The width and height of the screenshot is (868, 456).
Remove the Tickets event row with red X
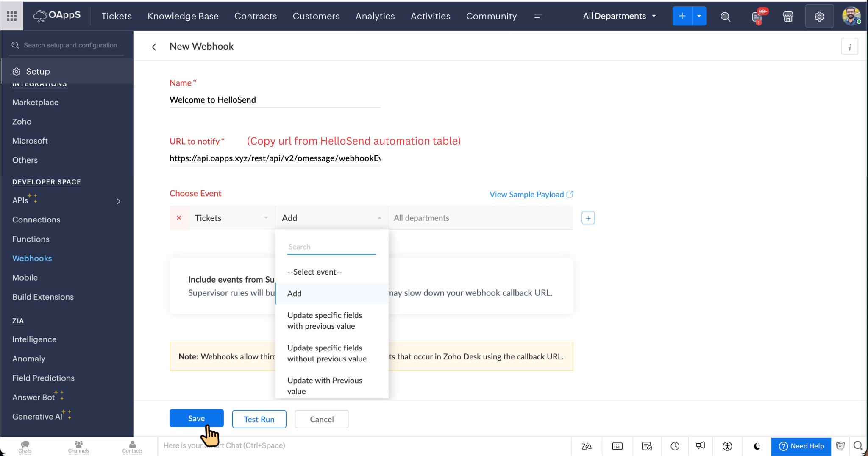pyautogui.click(x=179, y=218)
